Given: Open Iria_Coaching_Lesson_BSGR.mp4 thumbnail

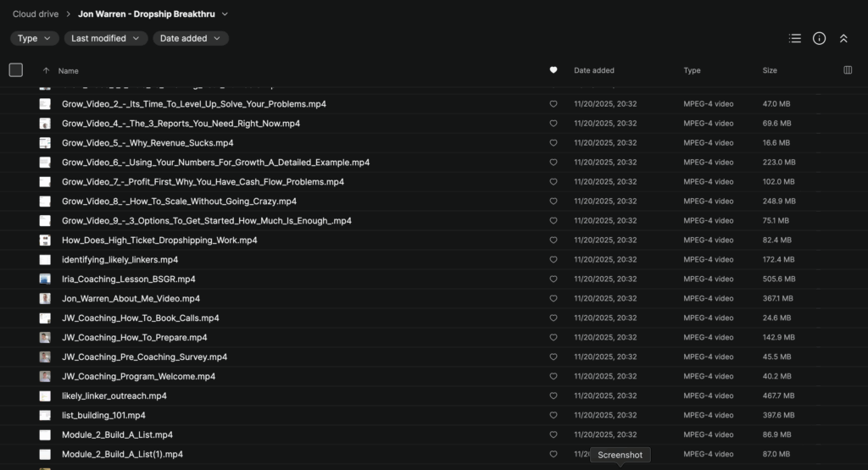Looking at the screenshot, I should click(45, 279).
